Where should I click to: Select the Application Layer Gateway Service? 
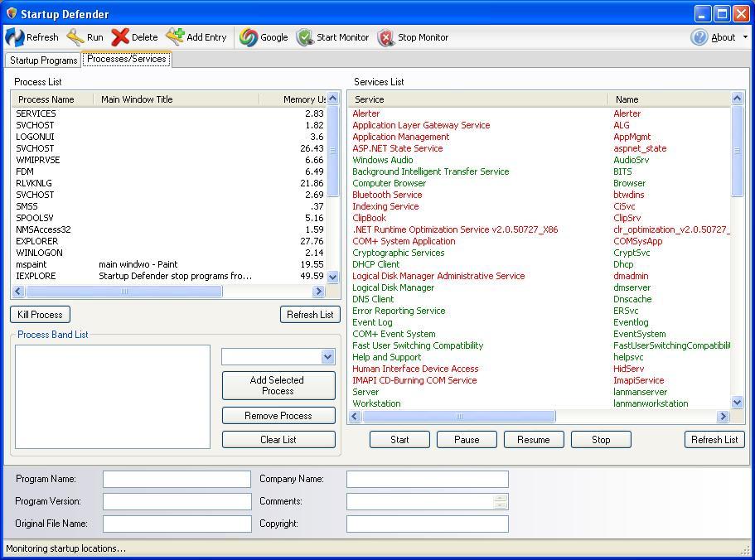[x=540, y=125]
